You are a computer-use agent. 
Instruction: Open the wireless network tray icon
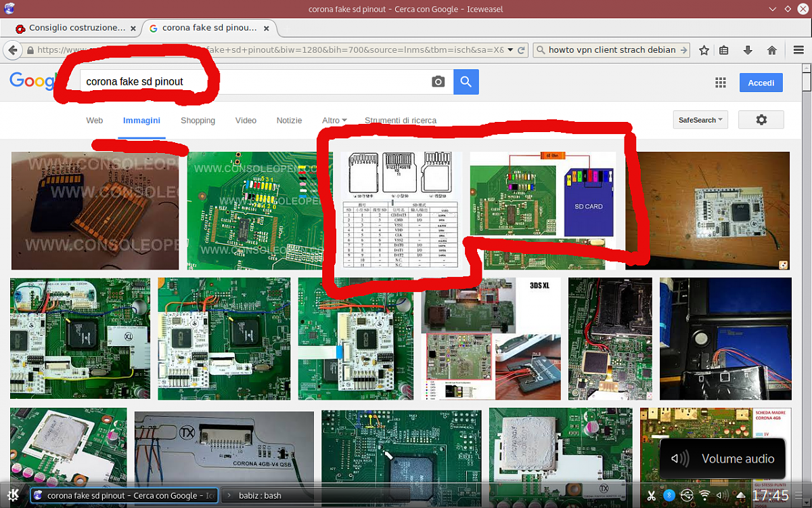(x=704, y=496)
